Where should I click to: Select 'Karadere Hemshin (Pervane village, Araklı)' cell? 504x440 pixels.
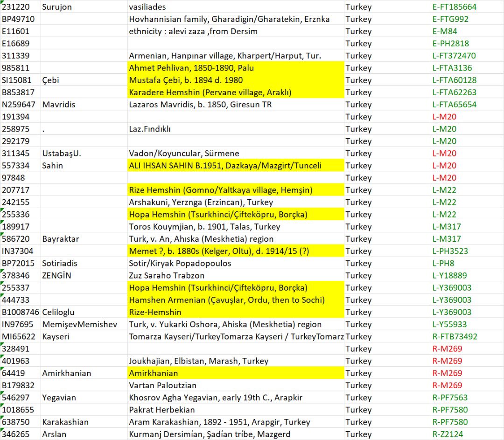(x=236, y=92)
